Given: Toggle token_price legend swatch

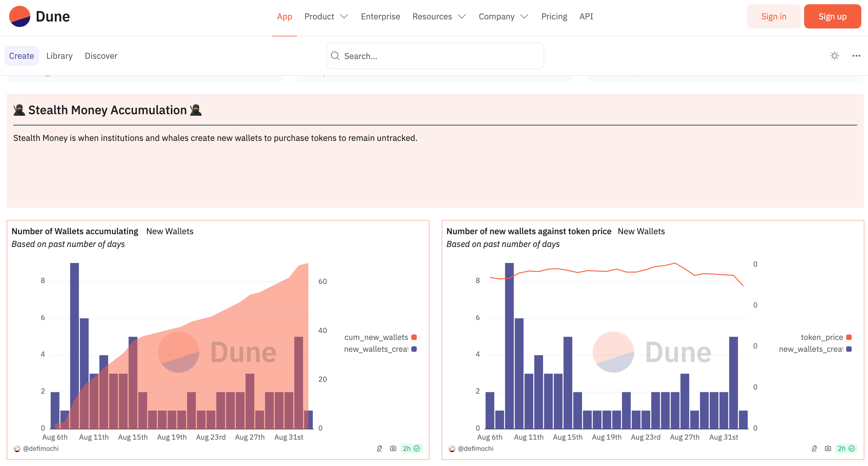Looking at the screenshot, I should (849, 337).
